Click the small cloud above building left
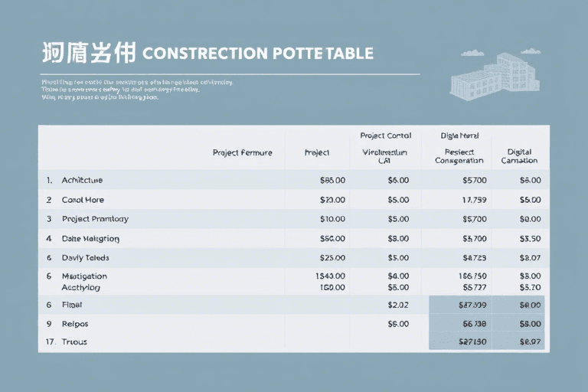This screenshot has width=588, height=392. point(472,53)
